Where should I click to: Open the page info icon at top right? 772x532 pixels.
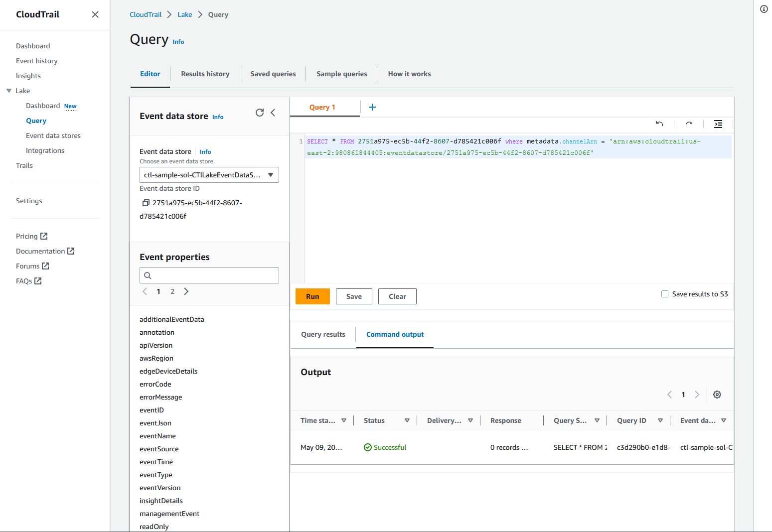coord(764,9)
